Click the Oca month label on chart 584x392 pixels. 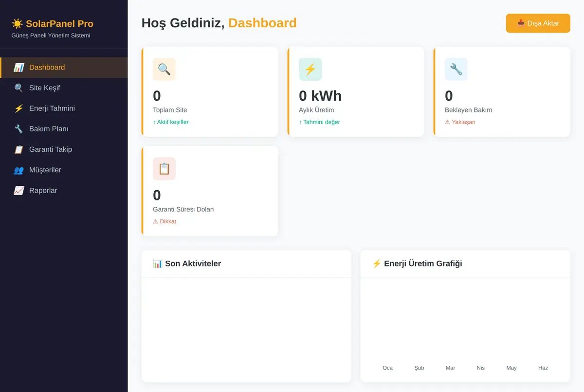(x=387, y=368)
